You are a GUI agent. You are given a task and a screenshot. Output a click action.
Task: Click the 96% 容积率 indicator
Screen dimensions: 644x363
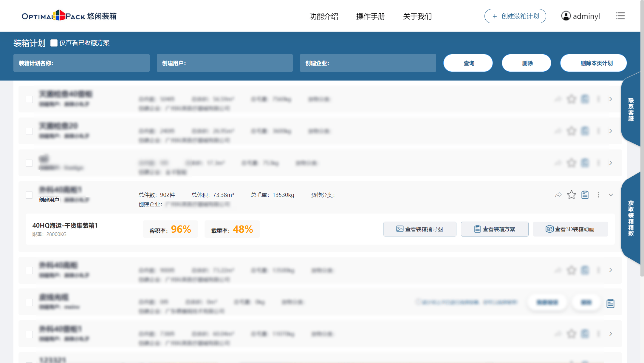pos(170,229)
